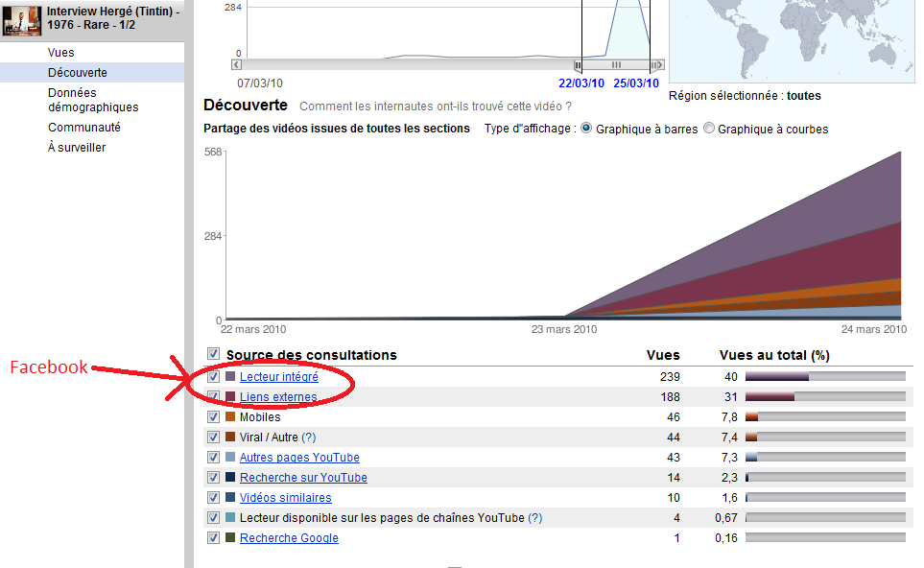Click the Vues column header

[x=663, y=355]
